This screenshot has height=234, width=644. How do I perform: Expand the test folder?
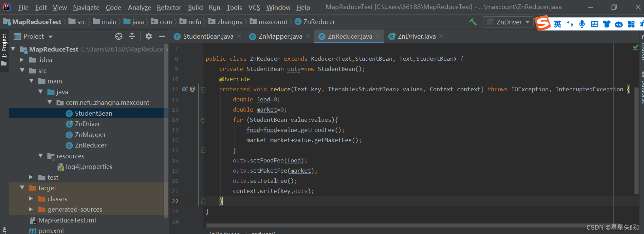pyautogui.click(x=31, y=177)
